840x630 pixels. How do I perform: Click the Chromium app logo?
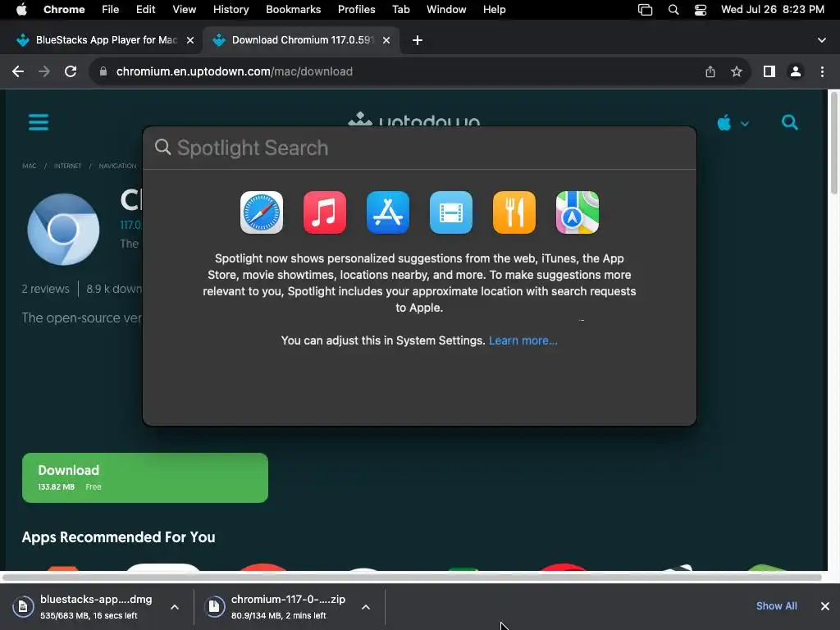[63, 230]
